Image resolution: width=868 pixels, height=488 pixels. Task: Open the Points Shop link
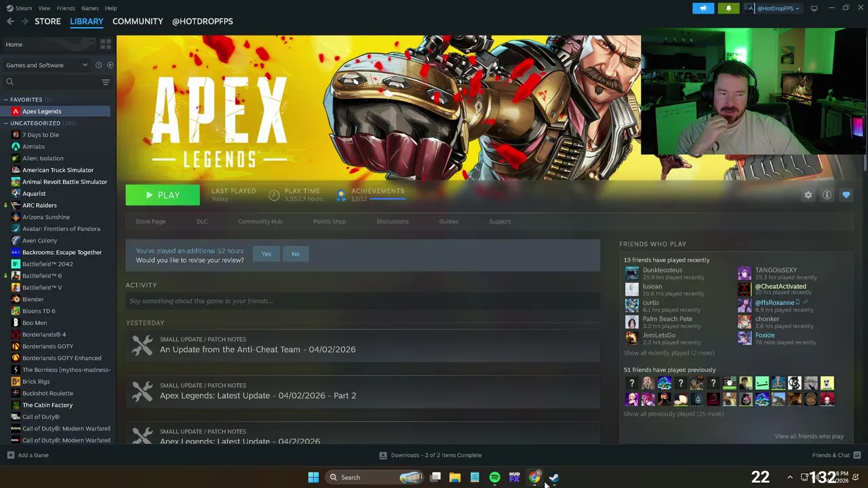point(330,222)
